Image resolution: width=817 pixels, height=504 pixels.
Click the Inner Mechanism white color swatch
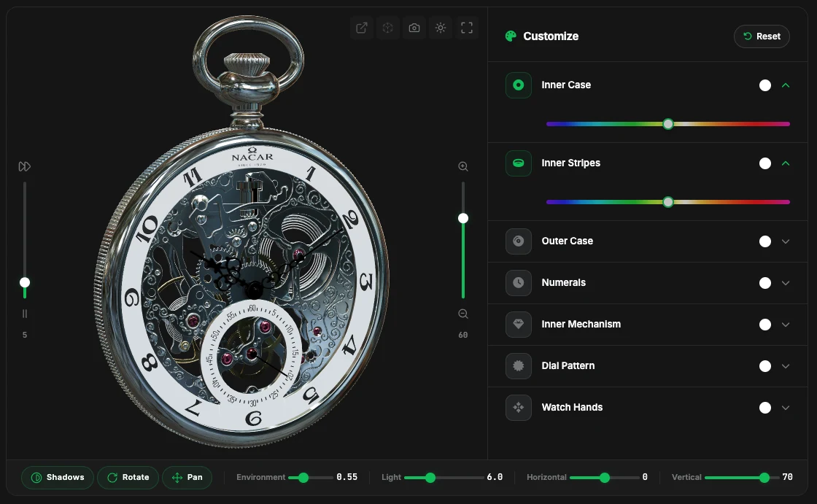coord(765,325)
